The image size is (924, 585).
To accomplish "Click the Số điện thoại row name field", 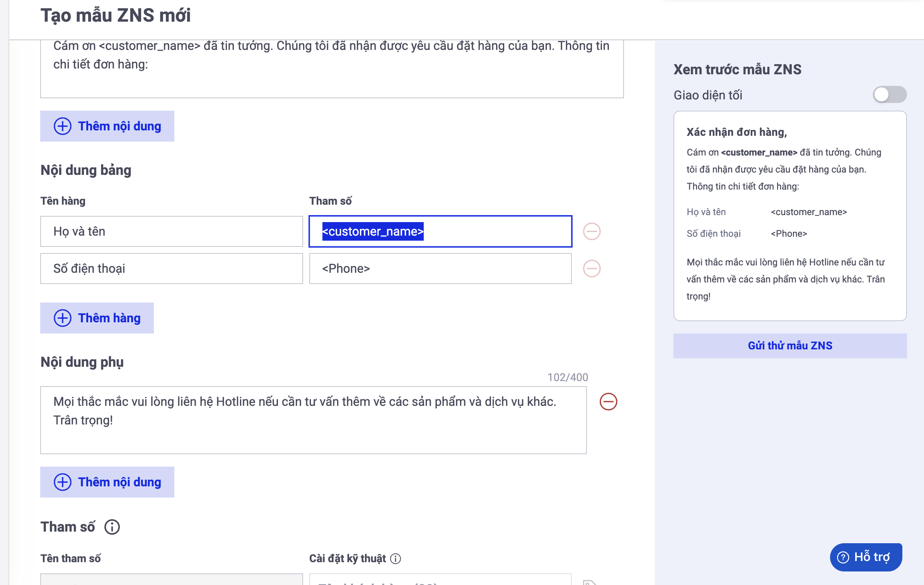I will coord(171,269).
